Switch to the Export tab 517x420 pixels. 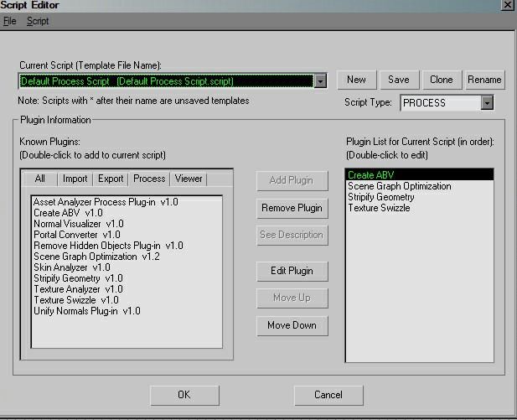[x=111, y=179]
